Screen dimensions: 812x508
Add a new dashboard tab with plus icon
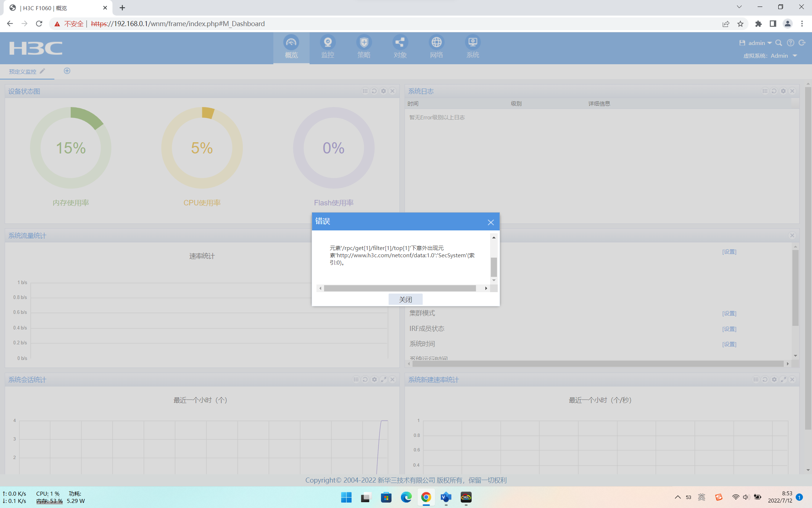pyautogui.click(x=67, y=71)
